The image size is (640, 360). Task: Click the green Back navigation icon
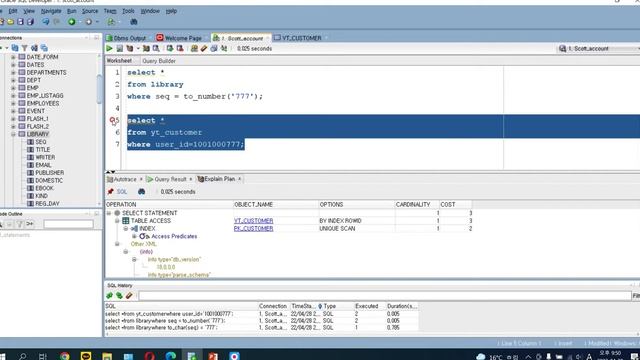click(72, 22)
